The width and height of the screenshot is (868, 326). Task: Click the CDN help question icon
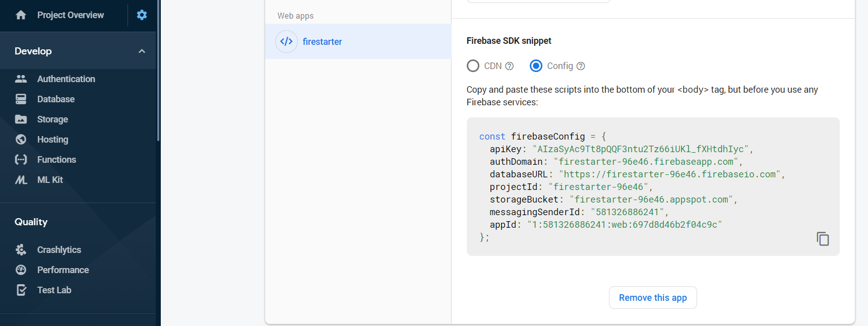click(x=510, y=66)
